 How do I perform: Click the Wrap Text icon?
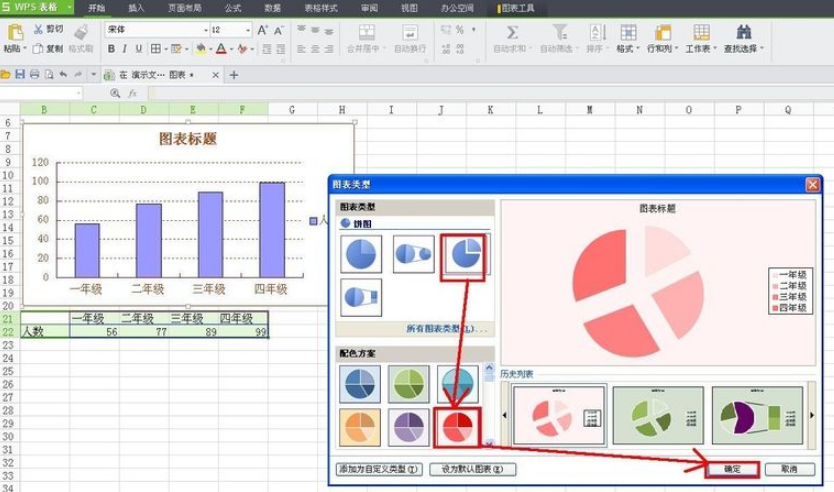pos(410,32)
